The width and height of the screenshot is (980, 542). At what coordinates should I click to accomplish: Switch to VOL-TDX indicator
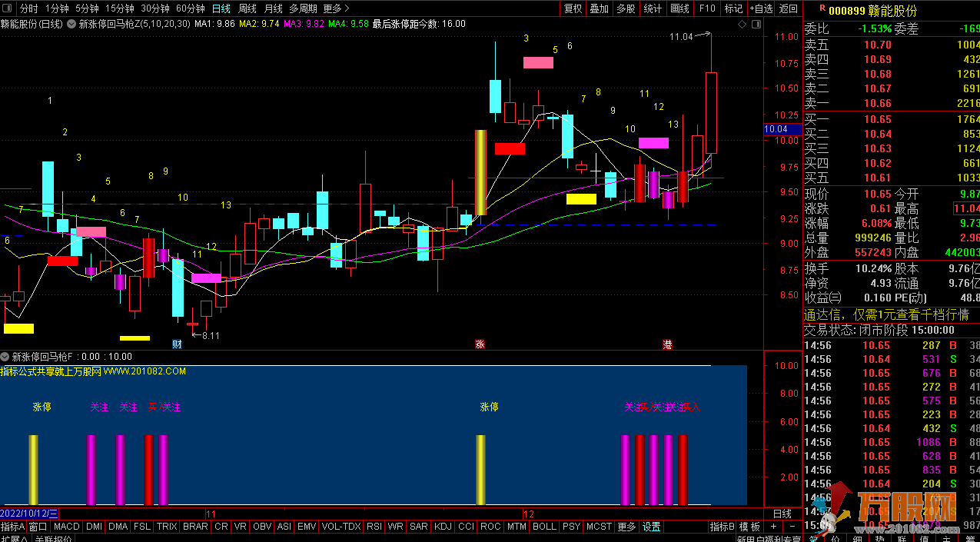pos(341,527)
